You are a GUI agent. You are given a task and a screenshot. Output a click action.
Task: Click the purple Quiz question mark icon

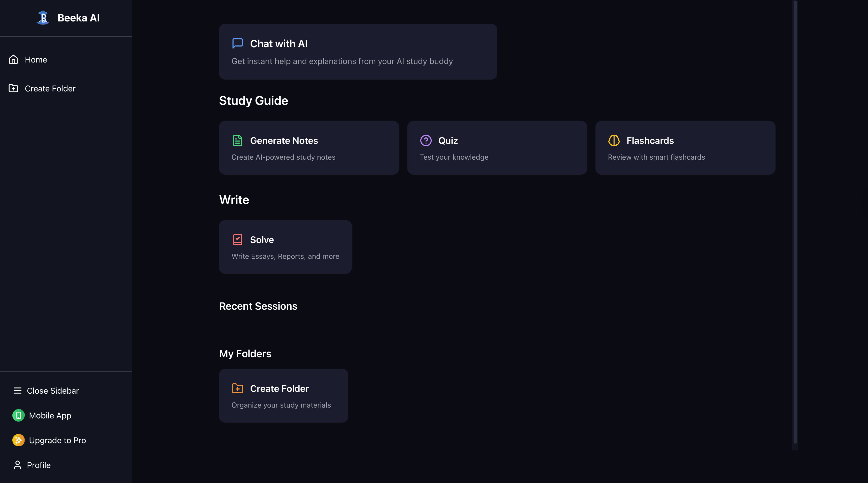pyautogui.click(x=426, y=141)
